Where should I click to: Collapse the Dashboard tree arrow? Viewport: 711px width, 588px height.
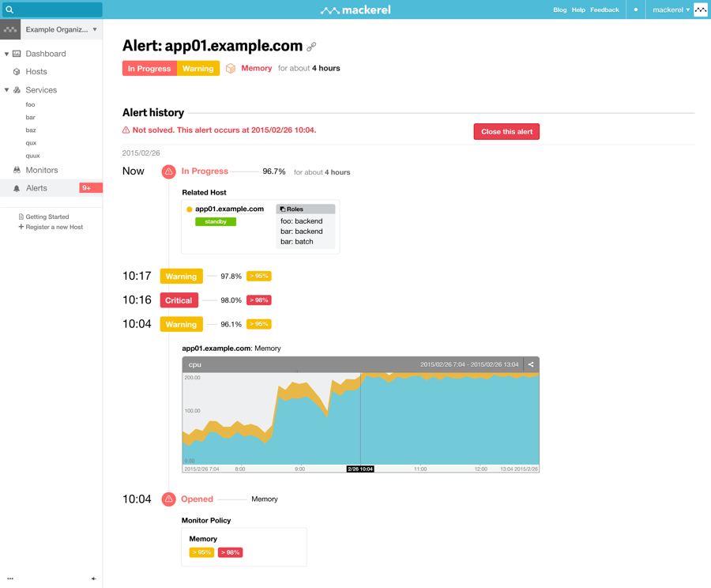click(x=7, y=54)
